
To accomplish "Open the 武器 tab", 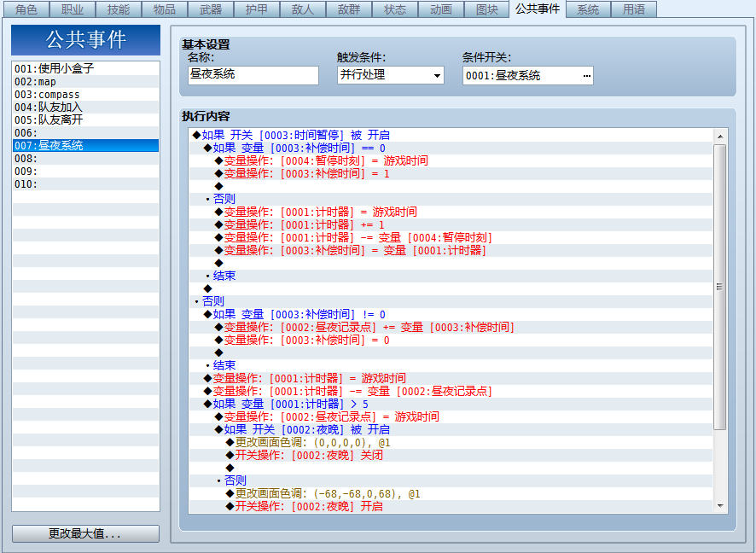I will click(211, 9).
